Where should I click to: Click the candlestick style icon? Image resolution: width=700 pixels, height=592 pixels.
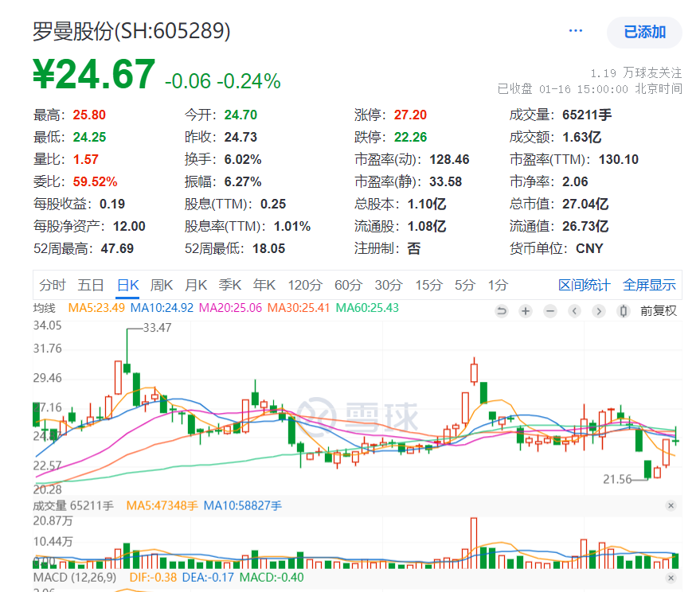pos(624,311)
